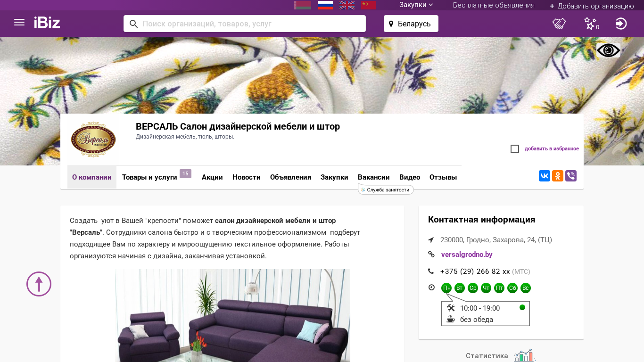
Task: Open the Беларусь location selector
Action: pyautogui.click(x=411, y=24)
